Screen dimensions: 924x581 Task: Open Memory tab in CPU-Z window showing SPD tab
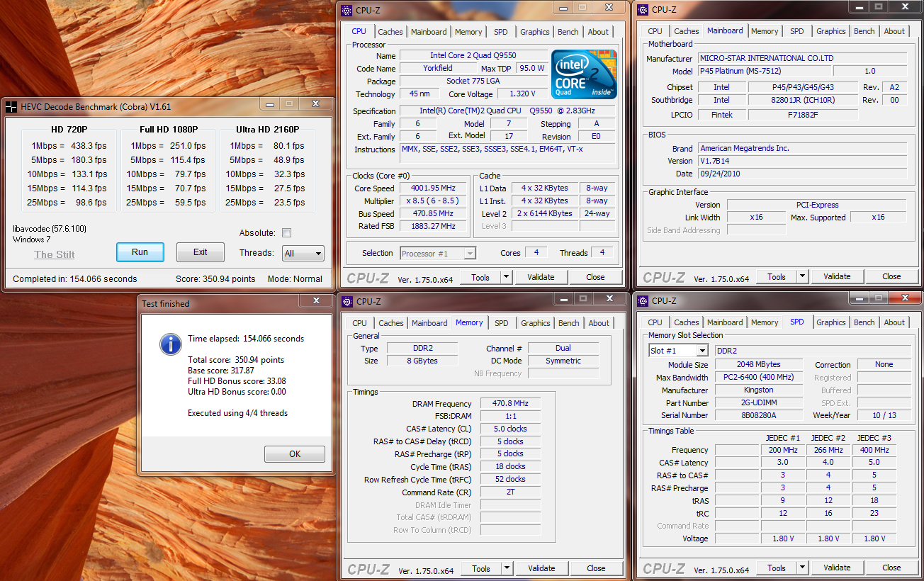coord(765,322)
